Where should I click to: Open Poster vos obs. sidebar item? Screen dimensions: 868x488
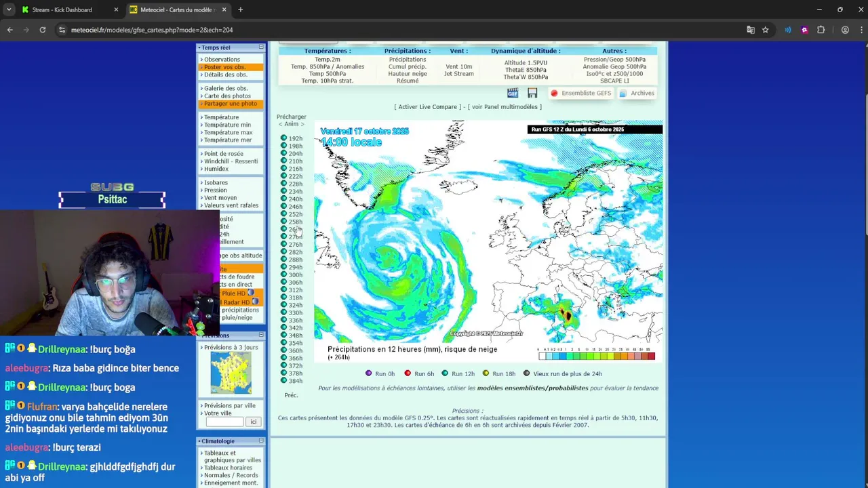click(x=224, y=67)
